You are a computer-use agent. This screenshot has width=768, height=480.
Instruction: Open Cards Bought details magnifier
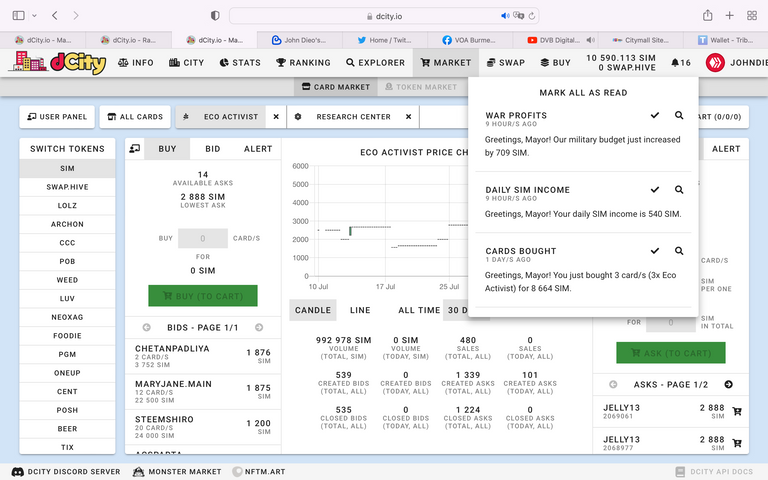click(679, 251)
